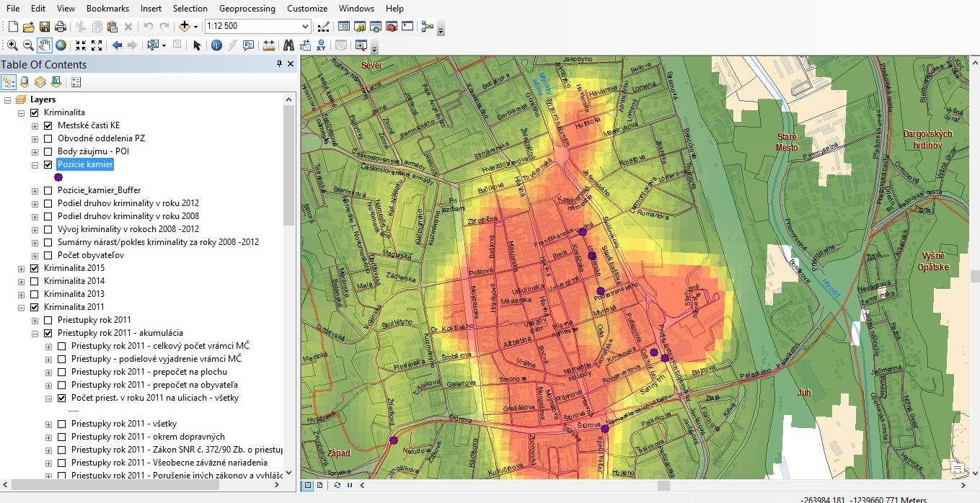Image resolution: width=980 pixels, height=503 pixels.
Task: Switch TOC to List By Selection
Action: 56,82
